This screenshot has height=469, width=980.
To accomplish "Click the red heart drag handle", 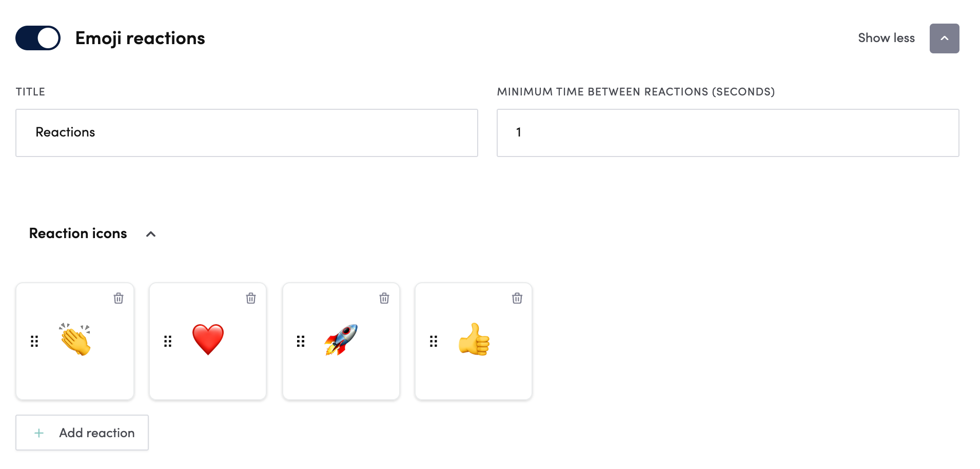I will point(168,341).
